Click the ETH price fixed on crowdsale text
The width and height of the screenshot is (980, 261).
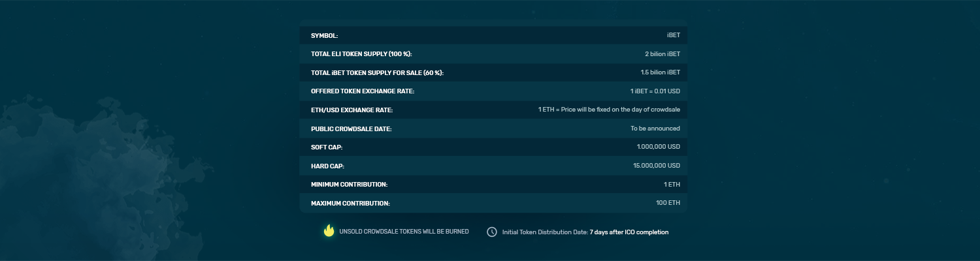coord(609,110)
